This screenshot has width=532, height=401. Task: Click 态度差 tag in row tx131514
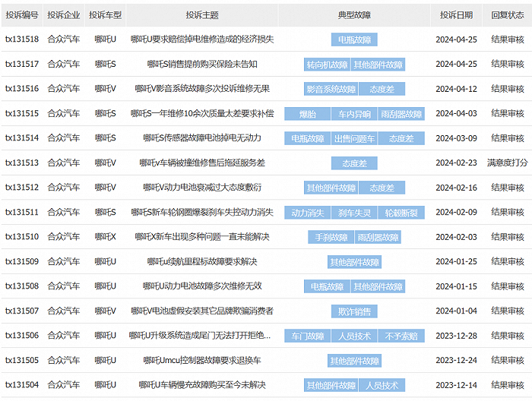(x=401, y=138)
